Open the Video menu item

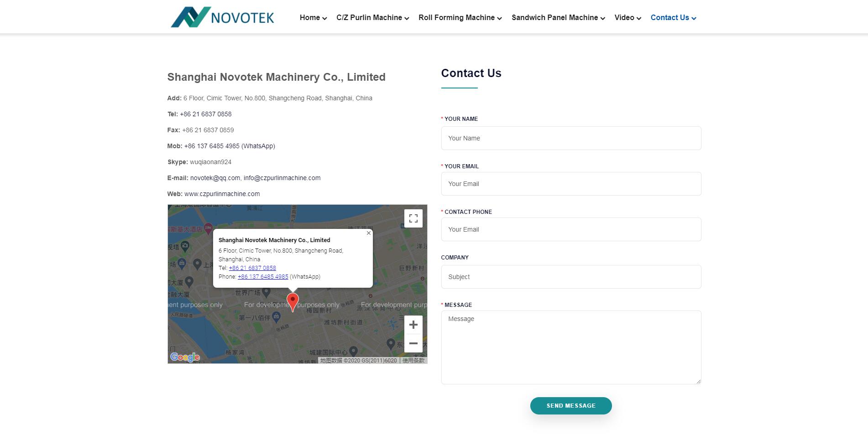pyautogui.click(x=627, y=18)
